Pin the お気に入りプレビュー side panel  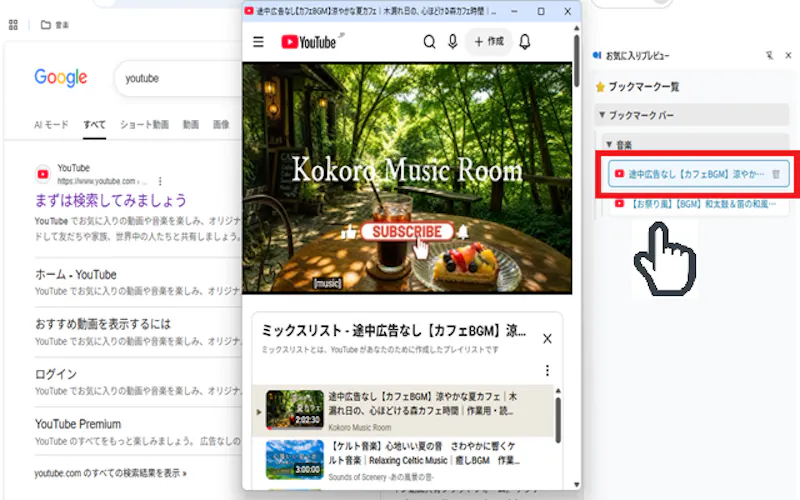(x=769, y=55)
